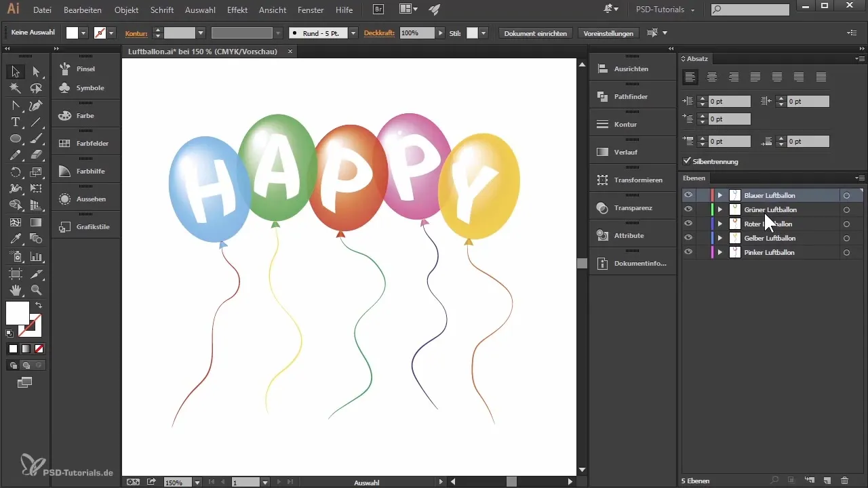868x488 pixels.
Task: Click the search field in top bar
Action: point(751,9)
